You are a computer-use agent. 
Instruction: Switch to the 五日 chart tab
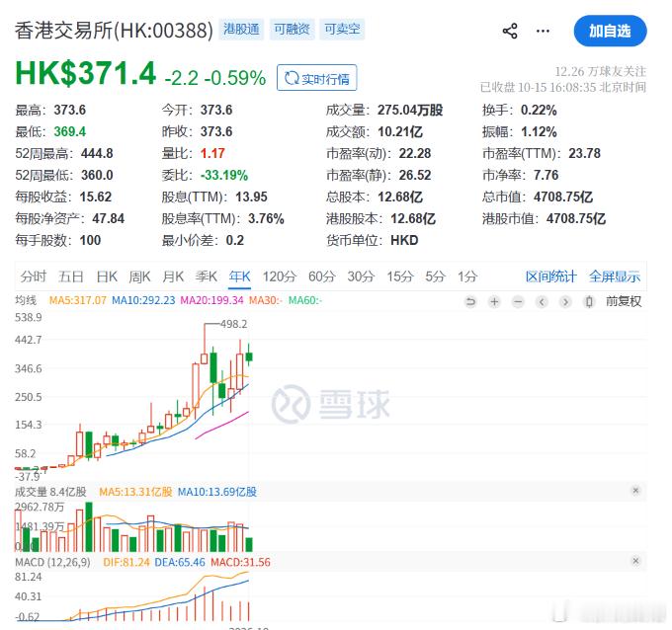(71, 276)
